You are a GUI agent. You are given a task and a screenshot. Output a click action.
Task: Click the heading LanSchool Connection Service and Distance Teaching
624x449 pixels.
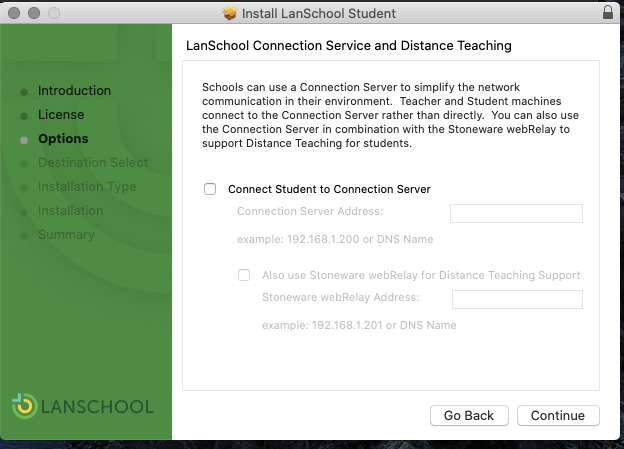(x=349, y=45)
